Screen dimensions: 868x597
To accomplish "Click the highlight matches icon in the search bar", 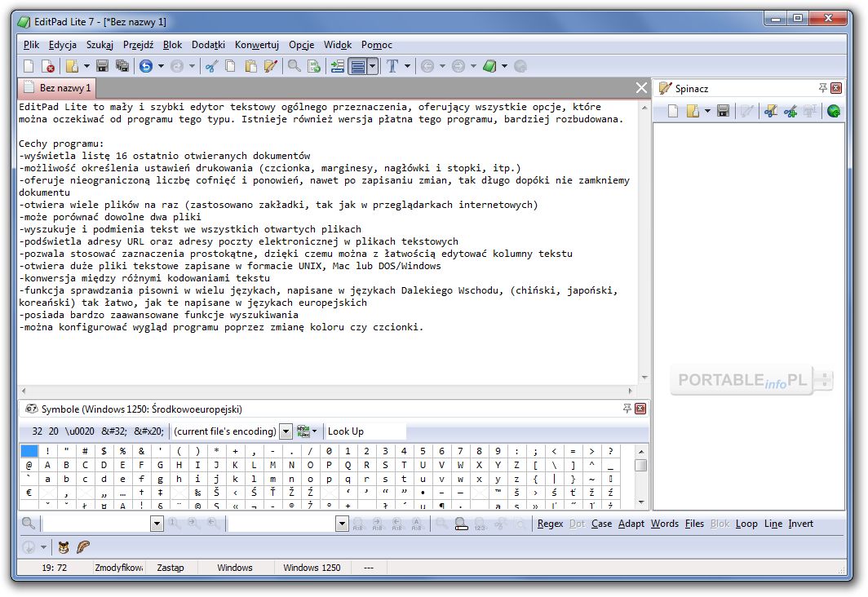I will (x=461, y=524).
